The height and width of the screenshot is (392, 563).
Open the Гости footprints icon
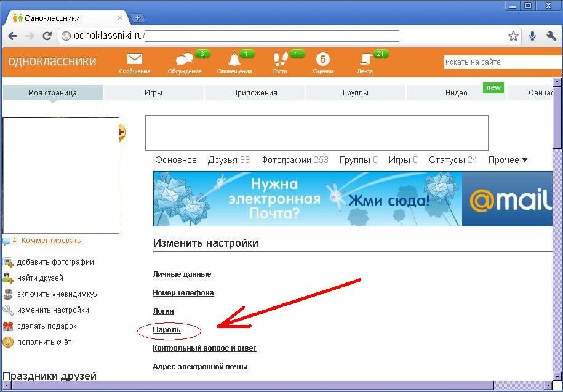tap(281, 59)
